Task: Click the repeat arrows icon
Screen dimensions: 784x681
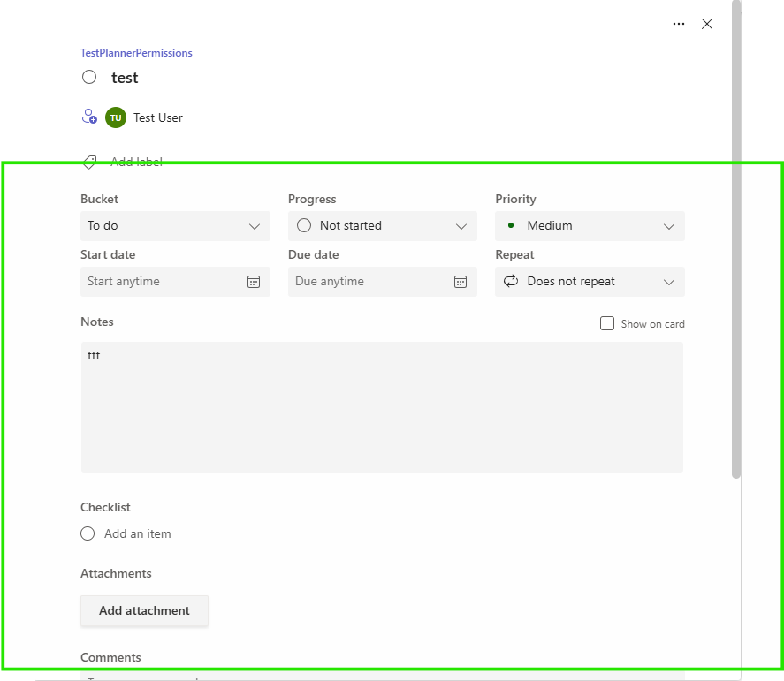Action: [x=511, y=281]
